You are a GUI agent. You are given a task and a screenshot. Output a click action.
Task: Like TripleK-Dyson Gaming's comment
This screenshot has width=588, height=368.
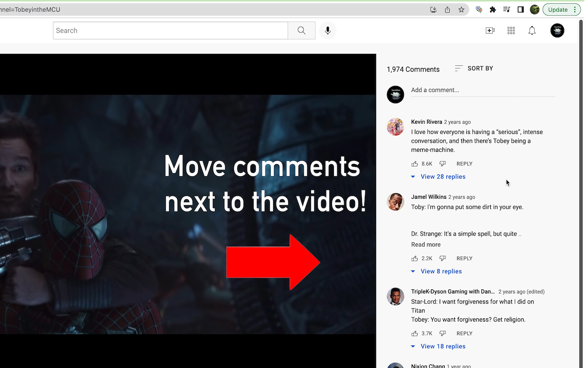(x=415, y=333)
